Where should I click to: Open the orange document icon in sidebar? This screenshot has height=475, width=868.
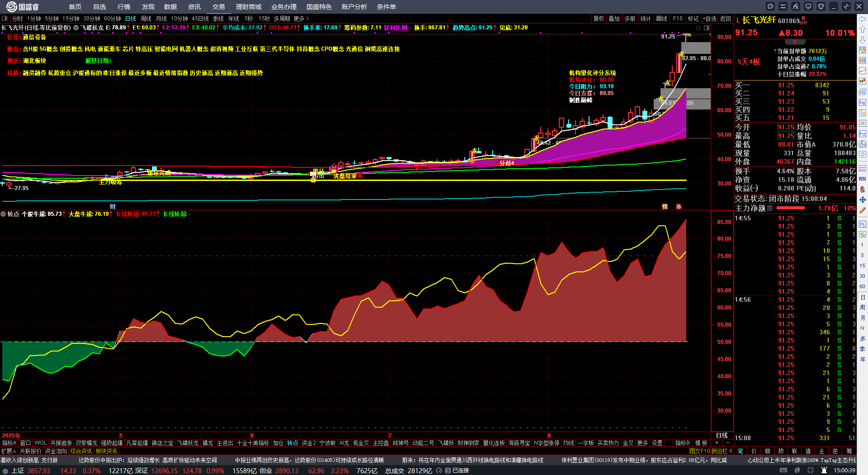pos(863,123)
